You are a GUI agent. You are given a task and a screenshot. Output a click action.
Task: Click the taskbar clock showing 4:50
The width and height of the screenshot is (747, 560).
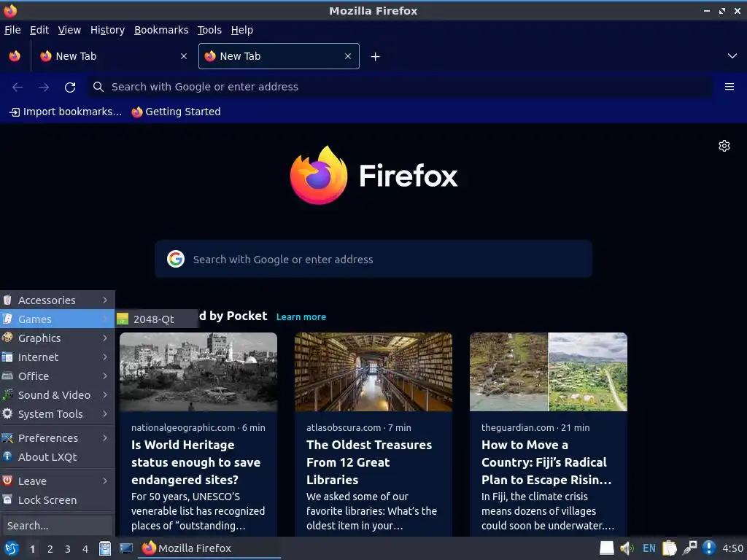pos(732,548)
